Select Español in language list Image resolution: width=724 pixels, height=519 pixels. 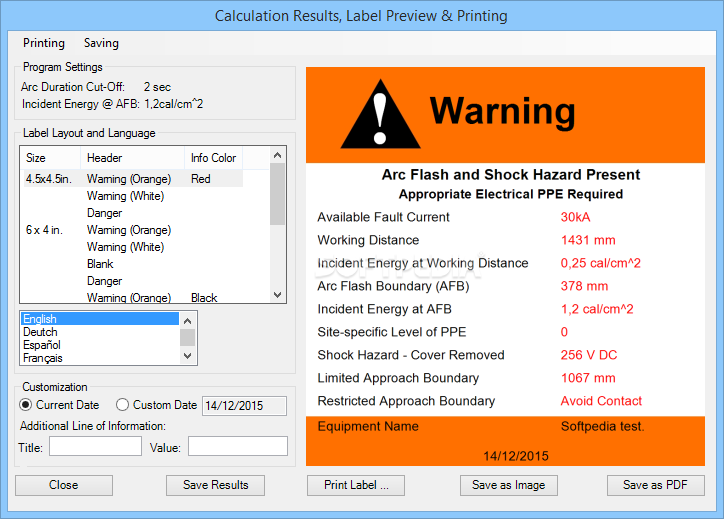pyautogui.click(x=100, y=345)
